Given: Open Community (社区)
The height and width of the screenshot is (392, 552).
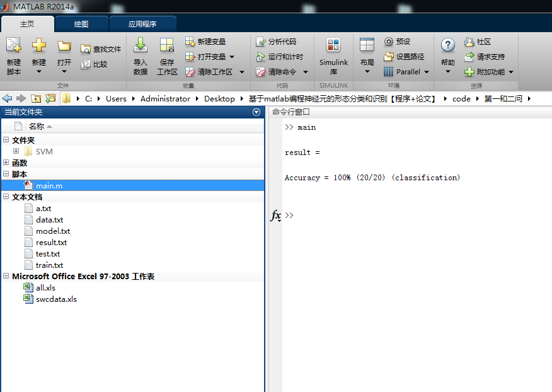Looking at the screenshot, I should point(478,42).
